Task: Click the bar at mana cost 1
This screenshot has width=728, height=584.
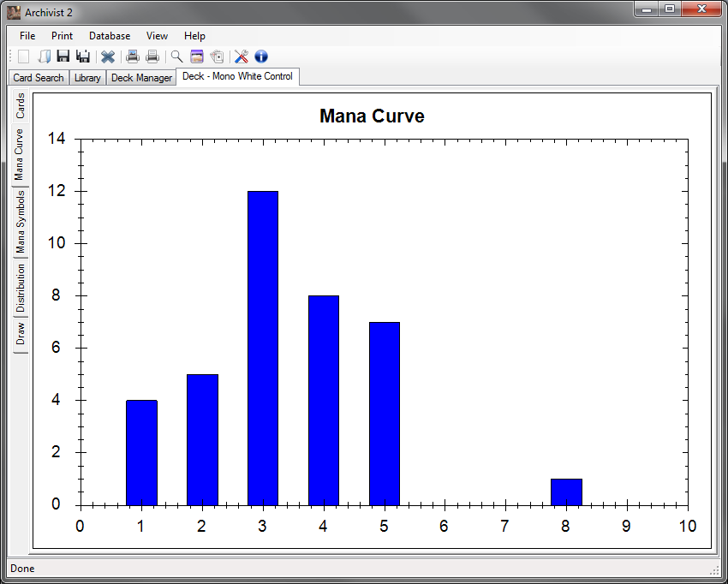Action: click(141, 453)
